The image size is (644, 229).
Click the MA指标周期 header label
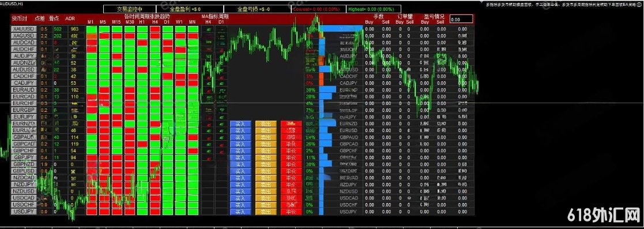pyautogui.click(x=215, y=16)
